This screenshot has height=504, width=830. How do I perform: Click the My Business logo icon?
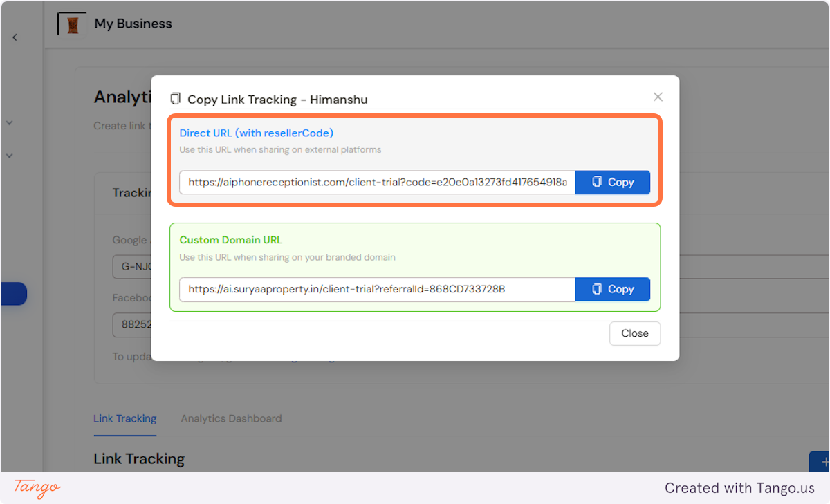pyautogui.click(x=71, y=23)
